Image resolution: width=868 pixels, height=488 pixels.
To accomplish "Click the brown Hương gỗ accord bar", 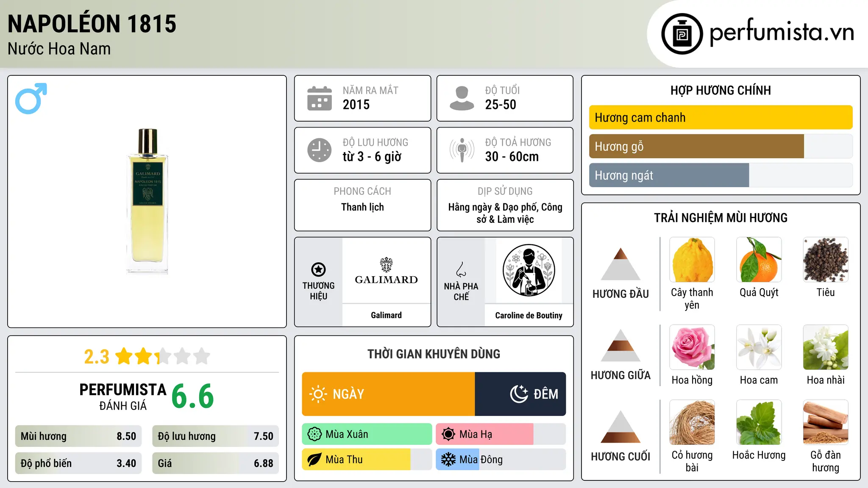I will point(696,147).
